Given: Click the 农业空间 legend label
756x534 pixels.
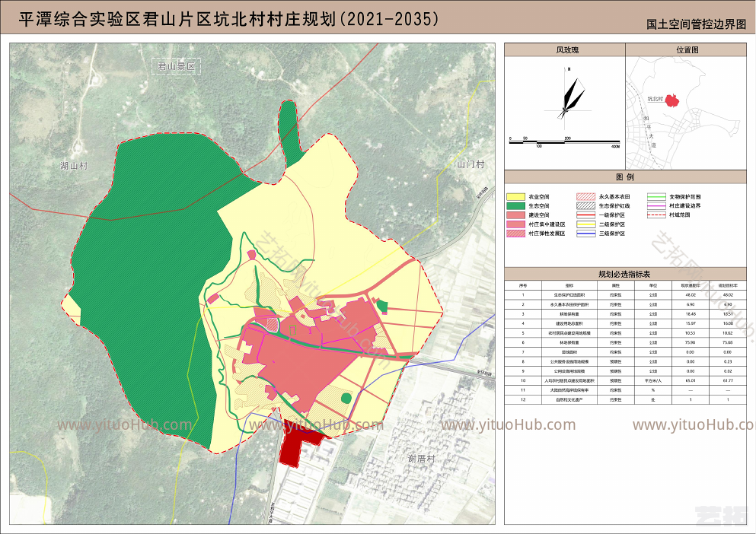Looking at the screenshot, I should point(539,197).
